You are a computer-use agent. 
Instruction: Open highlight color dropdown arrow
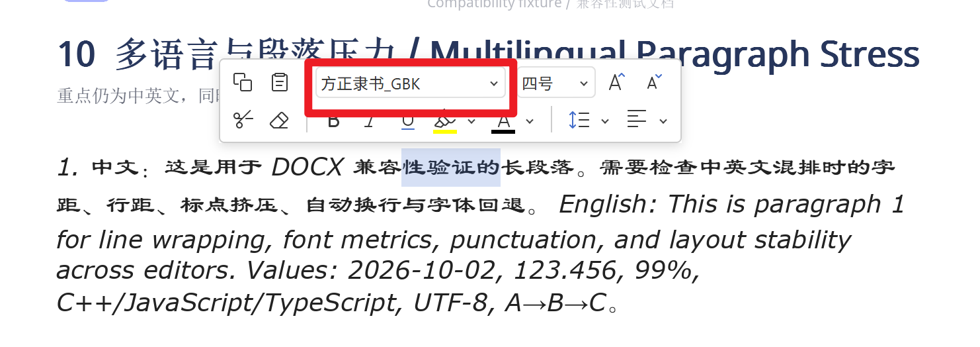coord(471,121)
